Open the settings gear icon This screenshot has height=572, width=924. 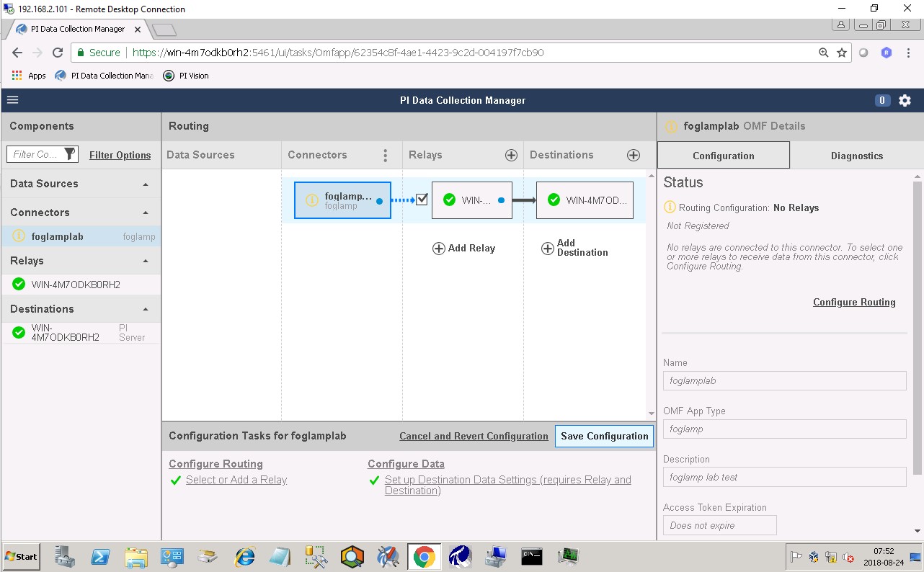(905, 101)
